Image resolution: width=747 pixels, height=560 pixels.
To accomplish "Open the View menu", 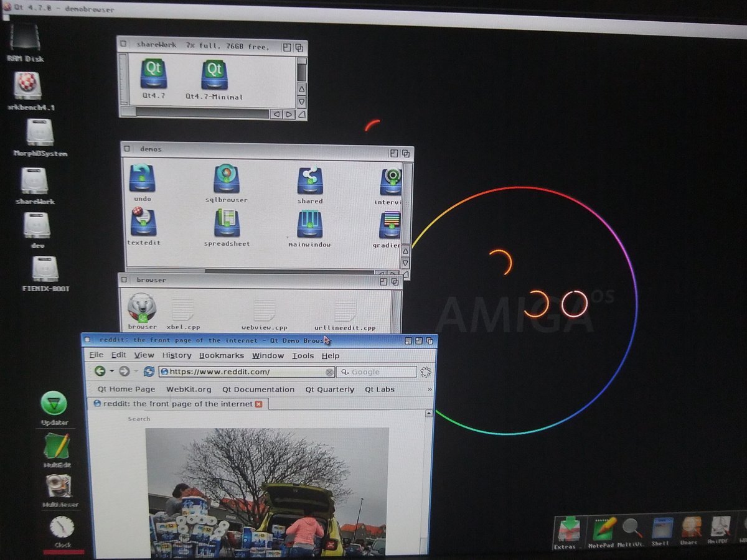I will (x=144, y=355).
